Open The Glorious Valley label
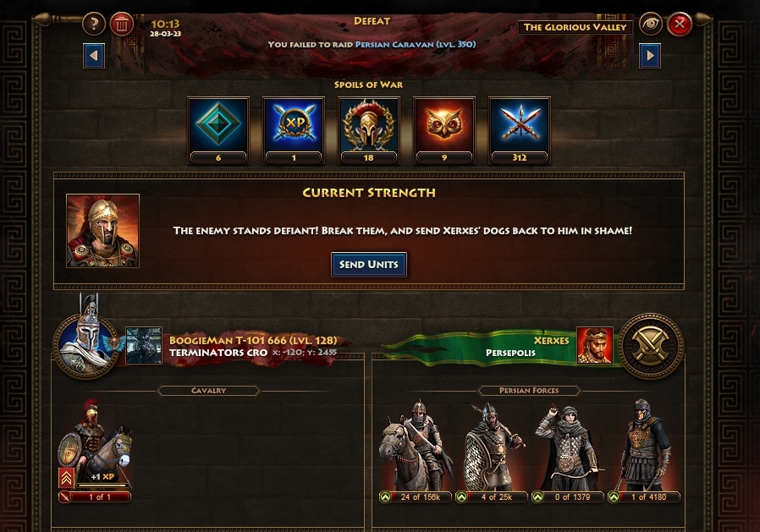 pyautogui.click(x=575, y=27)
